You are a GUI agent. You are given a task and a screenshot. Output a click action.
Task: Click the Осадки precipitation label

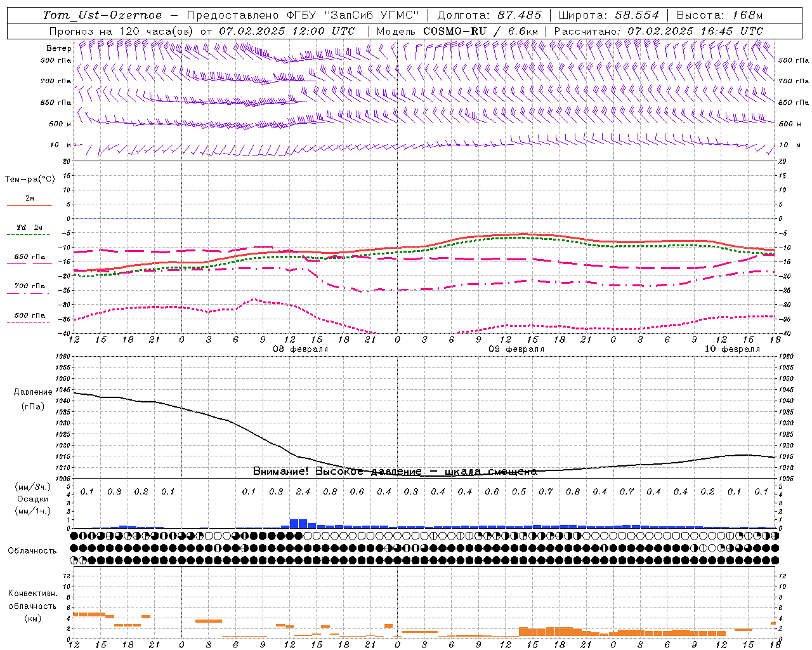[33, 499]
